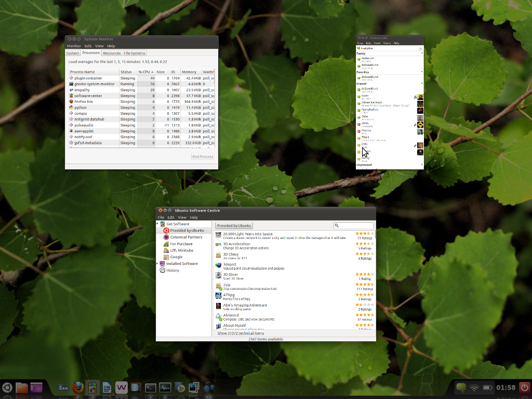This screenshot has height=399, width=532.
Task: Select contact Anders M in Family group
Action: pos(390,59)
